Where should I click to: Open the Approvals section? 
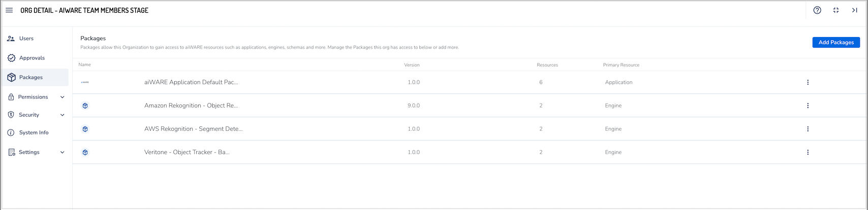[x=32, y=58]
